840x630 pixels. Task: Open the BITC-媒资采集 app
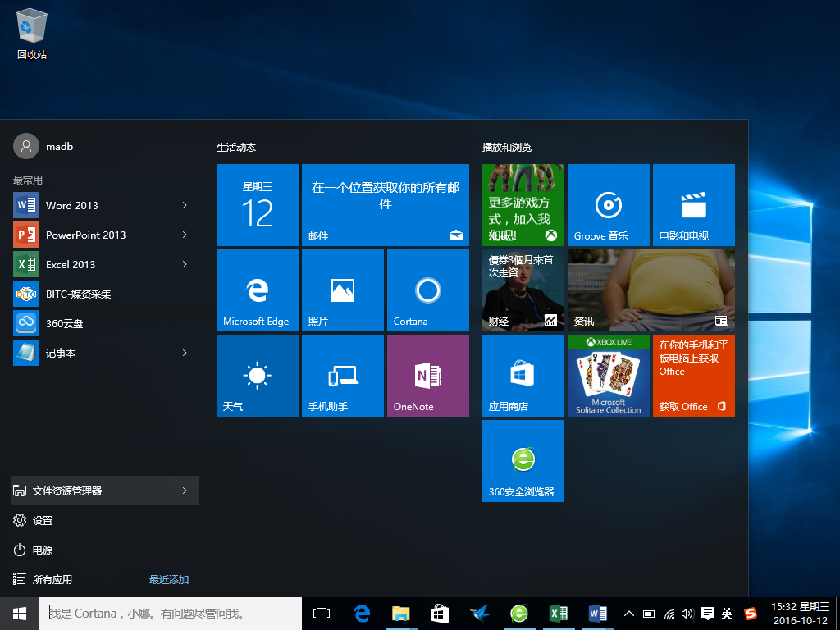pyautogui.click(x=105, y=294)
